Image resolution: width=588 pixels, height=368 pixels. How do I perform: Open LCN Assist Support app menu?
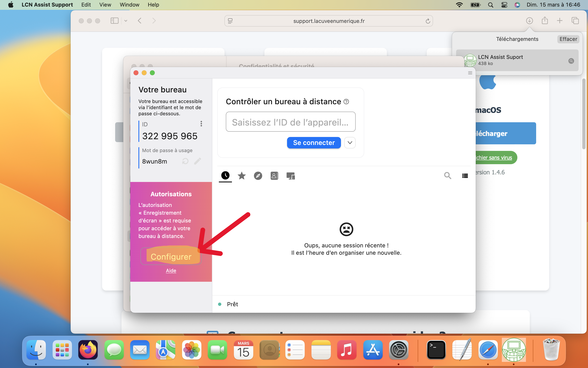[47, 5]
